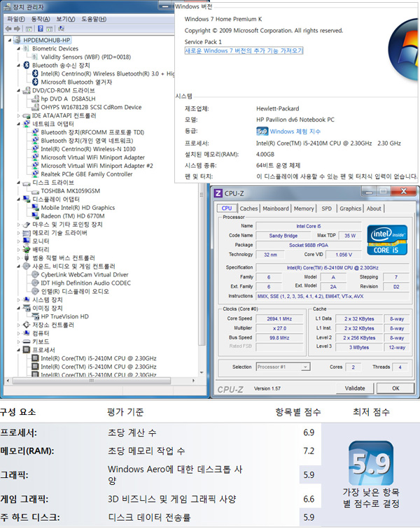Expand the 시스템 장치 category
The height and width of the screenshot is (529, 420).
(x=19, y=300)
